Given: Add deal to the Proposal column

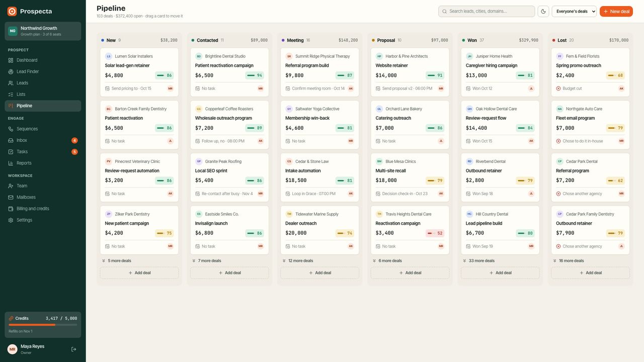Looking at the screenshot, I should click(410, 273).
